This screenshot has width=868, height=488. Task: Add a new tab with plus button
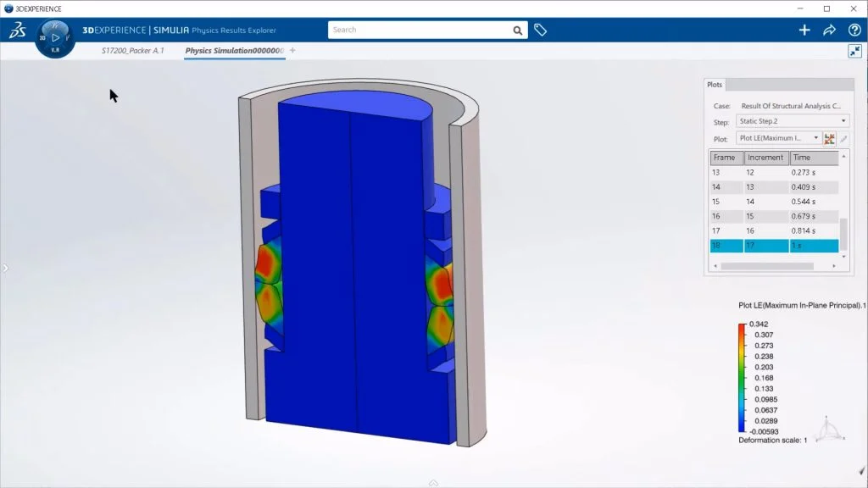[x=292, y=50]
